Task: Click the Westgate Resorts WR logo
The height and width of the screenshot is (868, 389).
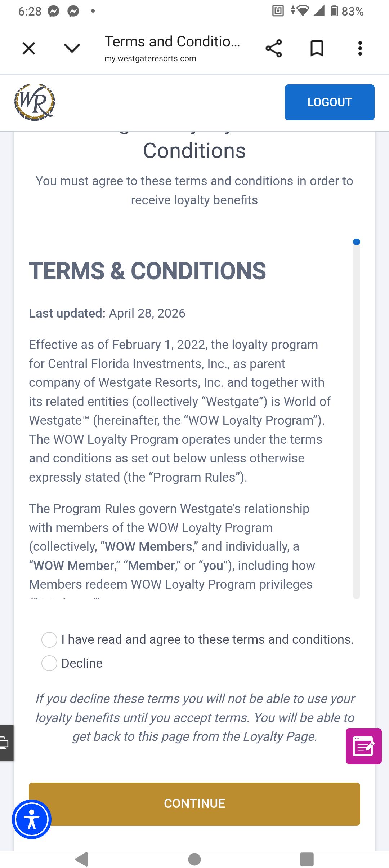Action: (35, 102)
